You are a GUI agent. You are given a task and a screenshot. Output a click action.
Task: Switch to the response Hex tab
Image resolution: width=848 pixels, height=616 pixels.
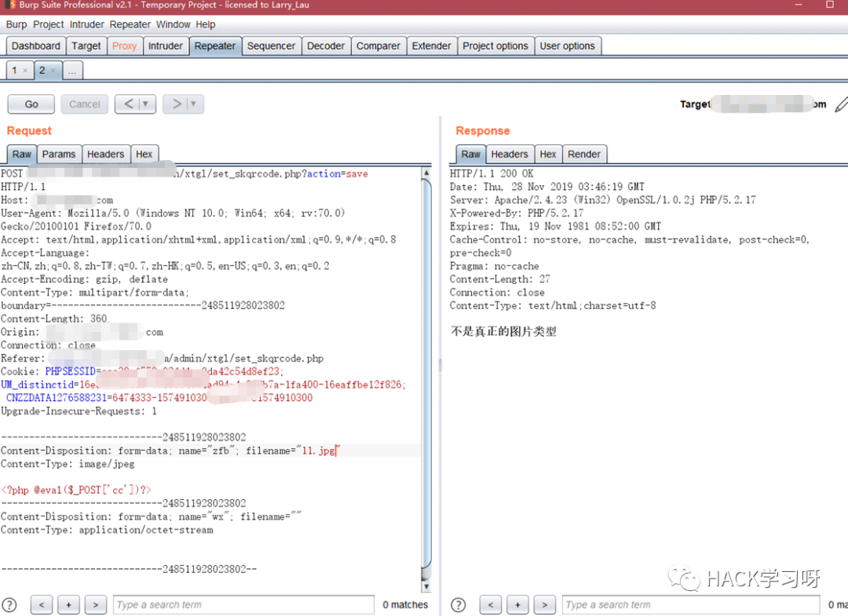coord(548,154)
